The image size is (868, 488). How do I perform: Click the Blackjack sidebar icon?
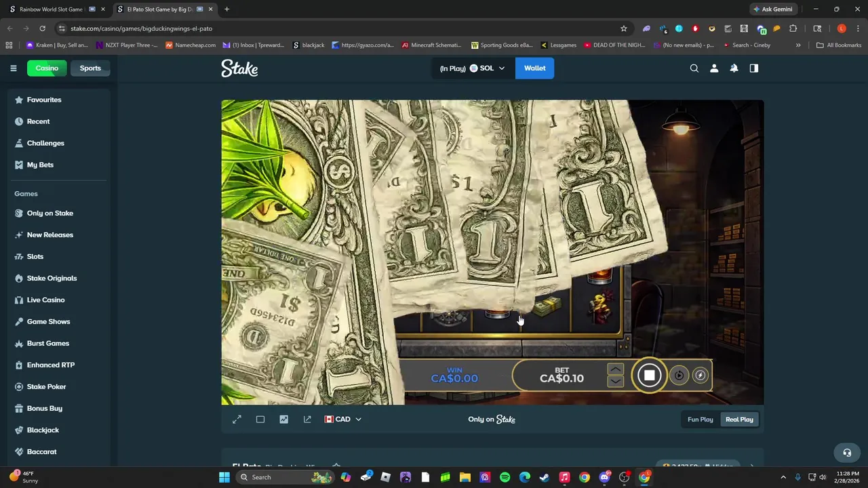[x=19, y=430]
